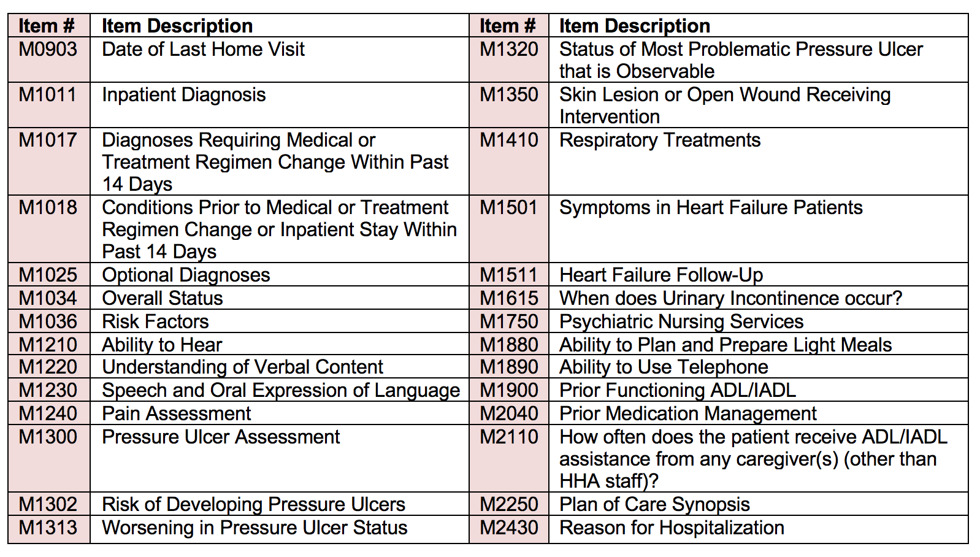Click item code M1011
Screen dimensions: 980x557
point(48,94)
